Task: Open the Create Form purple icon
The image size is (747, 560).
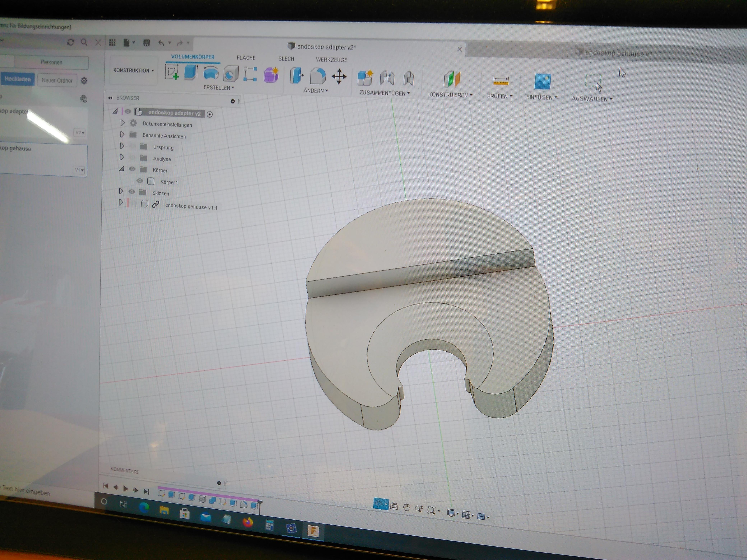Action: [x=271, y=75]
